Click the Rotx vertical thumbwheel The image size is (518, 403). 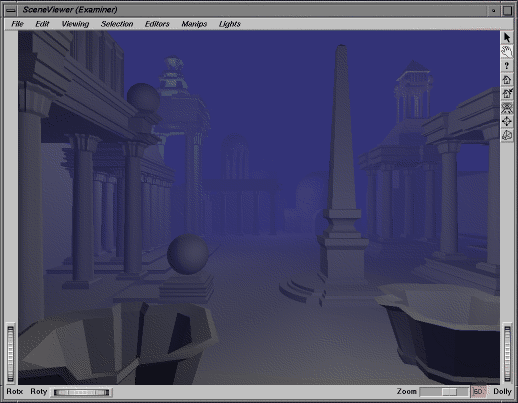[x=11, y=354]
